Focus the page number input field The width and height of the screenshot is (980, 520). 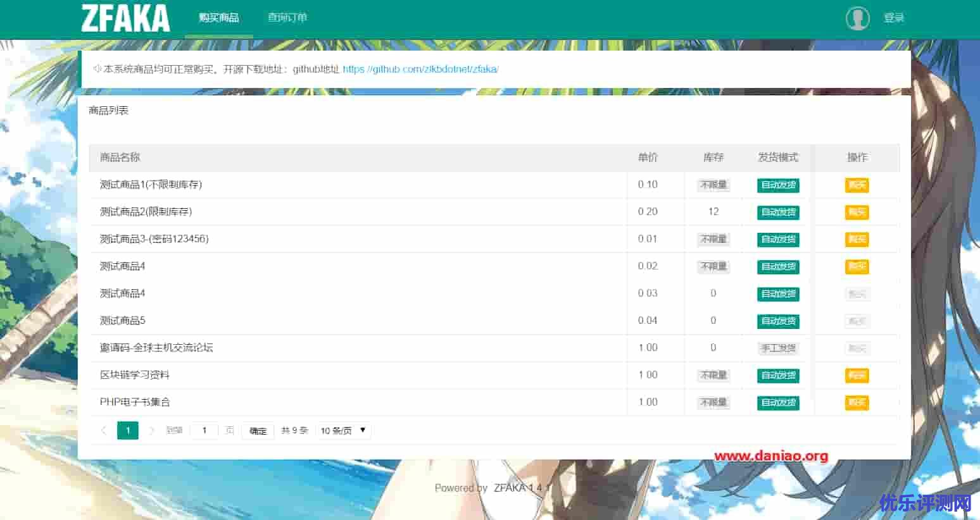coord(204,430)
